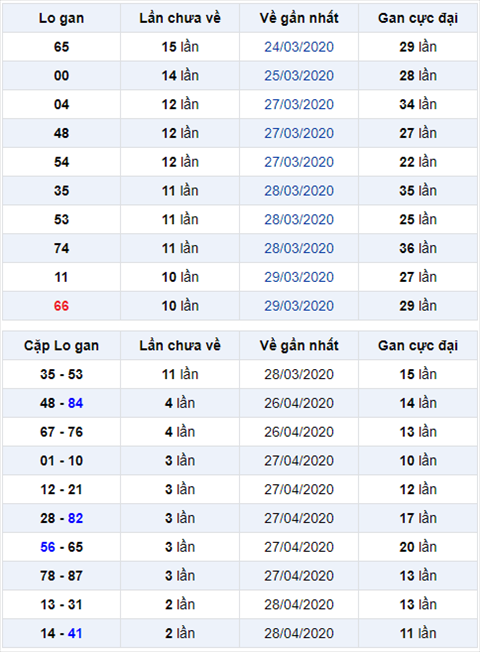Image resolution: width=480 pixels, height=652 pixels.
Task: Click the 27/03/2020 link in row 04
Action: click(299, 104)
